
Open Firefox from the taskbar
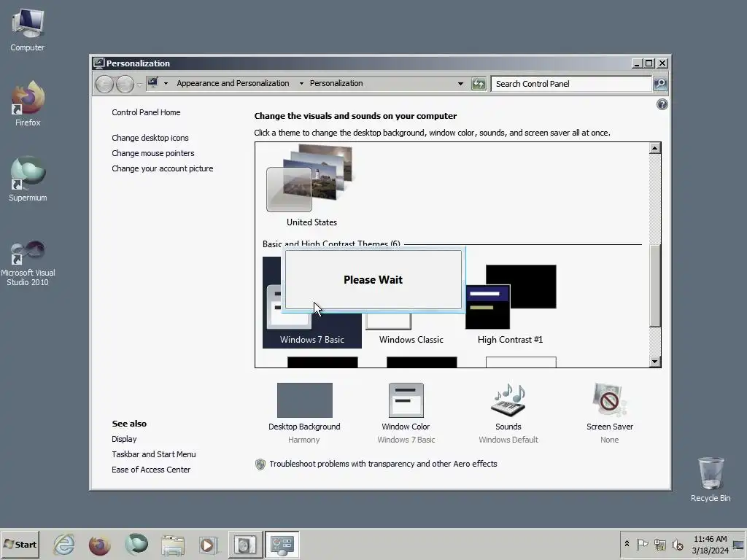point(99,544)
